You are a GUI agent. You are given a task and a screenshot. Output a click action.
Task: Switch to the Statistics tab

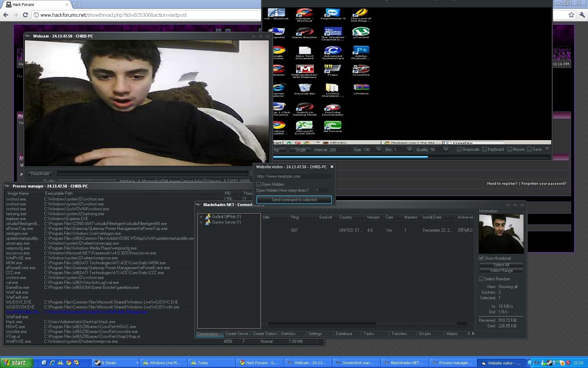coord(288,334)
